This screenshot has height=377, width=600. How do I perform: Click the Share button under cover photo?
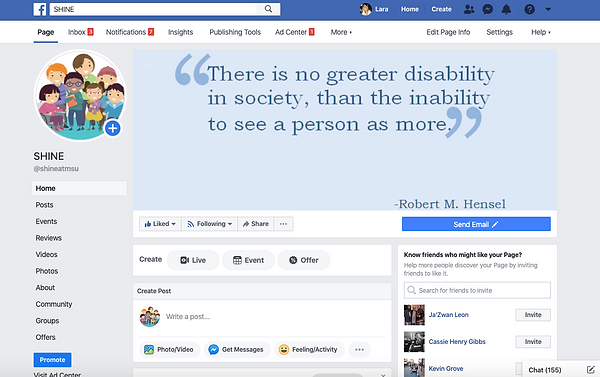[x=256, y=224]
